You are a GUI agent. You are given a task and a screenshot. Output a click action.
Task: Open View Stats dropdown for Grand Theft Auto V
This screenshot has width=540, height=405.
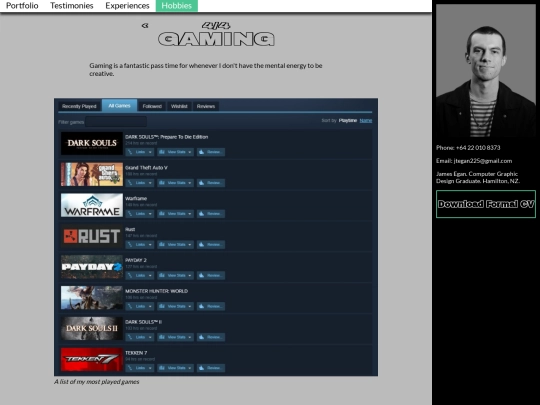tap(175, 183)
